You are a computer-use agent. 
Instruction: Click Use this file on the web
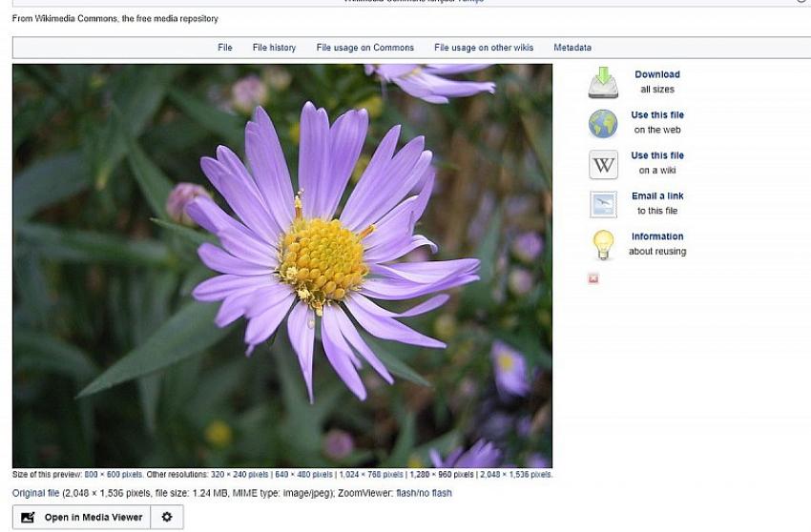tap(656, 115)
